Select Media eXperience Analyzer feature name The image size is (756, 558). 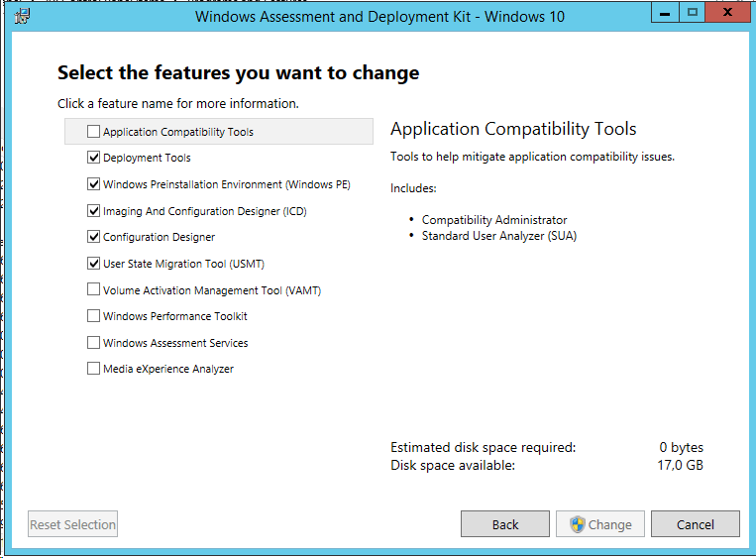coord(168,369)
